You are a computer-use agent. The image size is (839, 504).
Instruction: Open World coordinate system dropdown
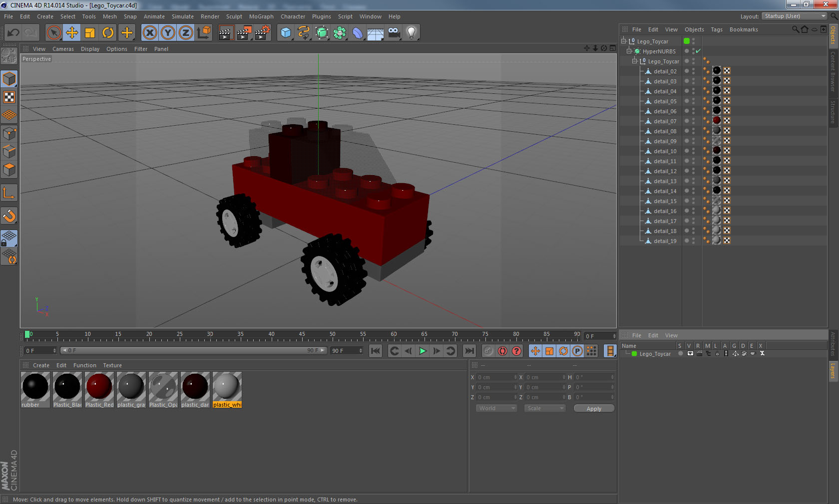click(x=496, y=408)
